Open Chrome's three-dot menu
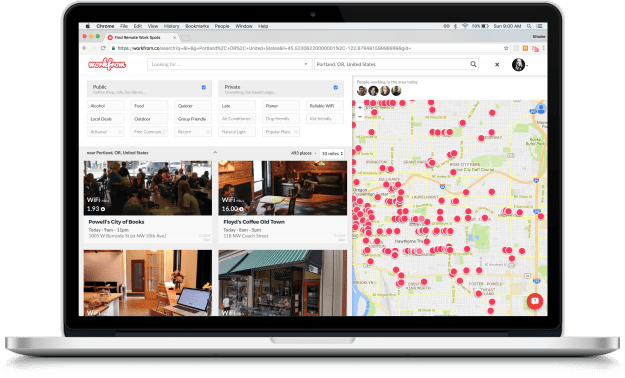 [x=543, y=48]
